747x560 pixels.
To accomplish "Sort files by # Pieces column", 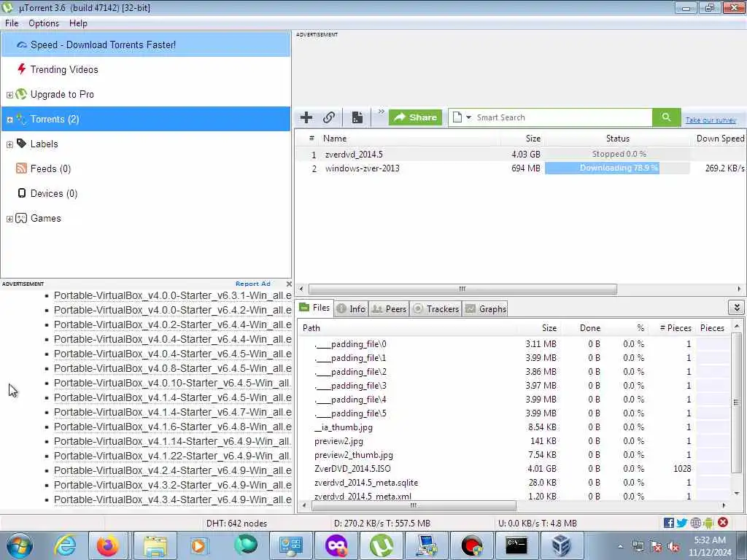I will click(675, 328).
